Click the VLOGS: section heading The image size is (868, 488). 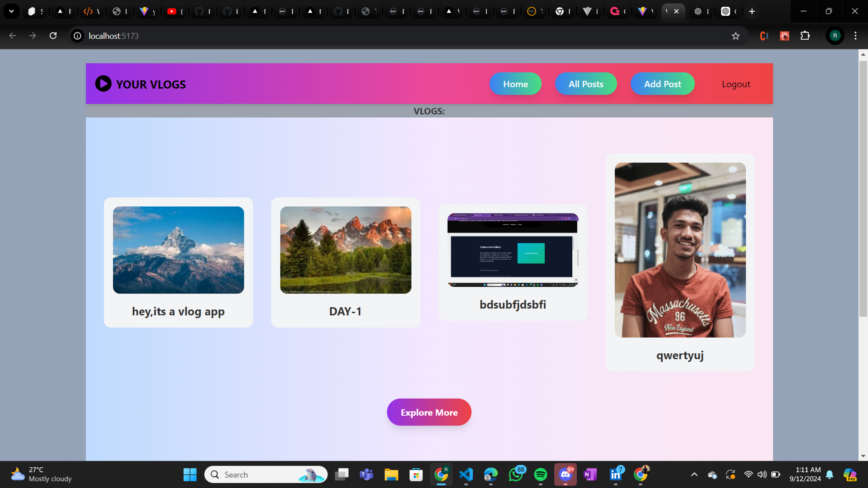[x=429, y=111]
